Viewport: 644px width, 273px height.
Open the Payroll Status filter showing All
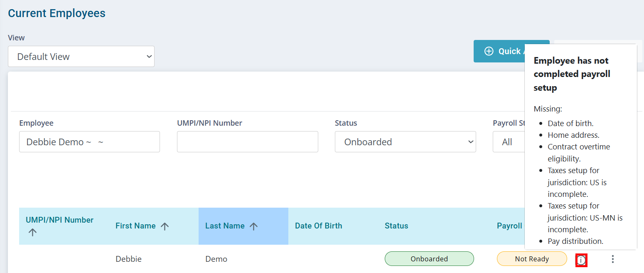coord(509,142)
